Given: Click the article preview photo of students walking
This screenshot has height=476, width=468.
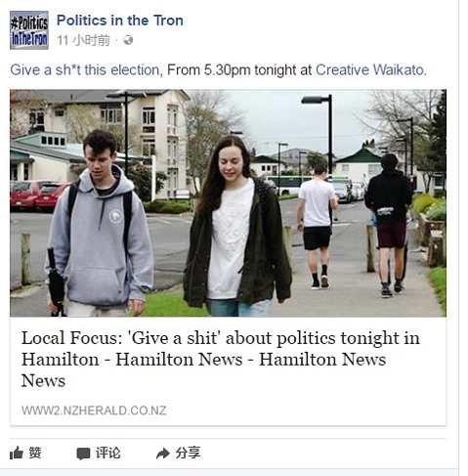Looking at the screenshot, I should click(x=228, y=203).
